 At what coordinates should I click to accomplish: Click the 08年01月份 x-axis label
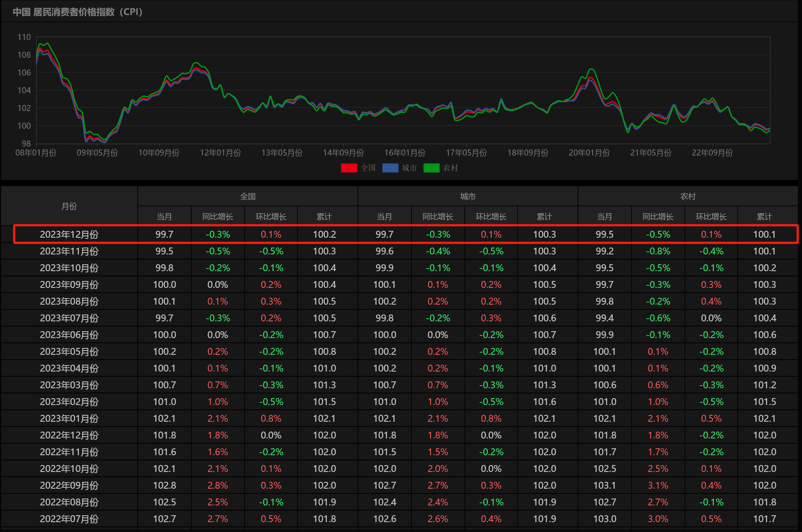tap(36, 153)
